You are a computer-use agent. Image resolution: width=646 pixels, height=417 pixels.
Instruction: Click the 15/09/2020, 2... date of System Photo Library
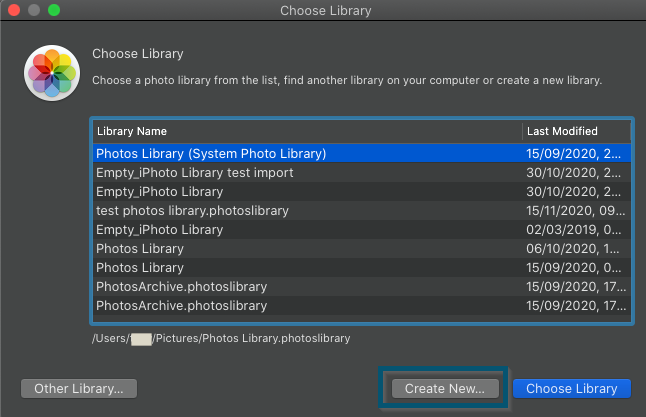tap(573, 154)
